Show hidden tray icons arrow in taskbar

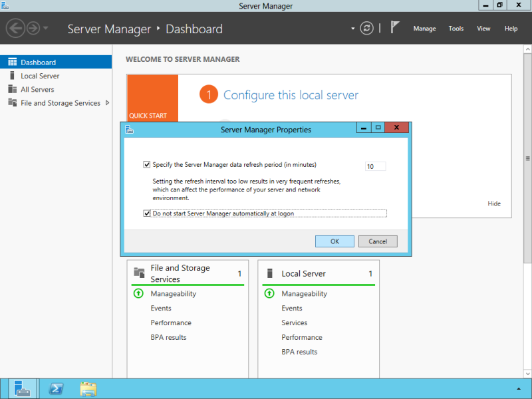(519, 389)
